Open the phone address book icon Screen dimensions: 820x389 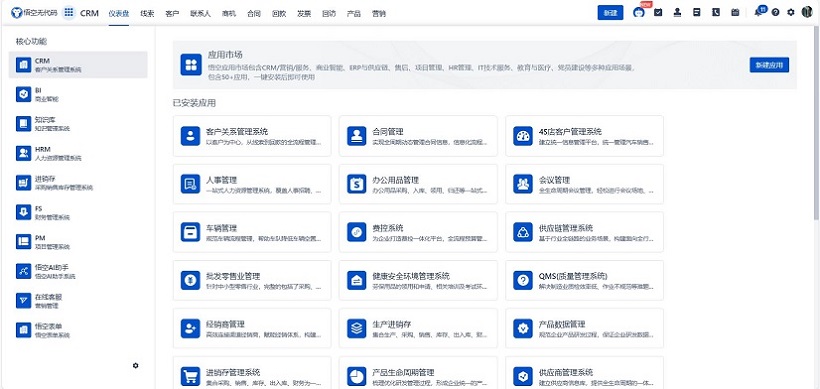(716, 13)
